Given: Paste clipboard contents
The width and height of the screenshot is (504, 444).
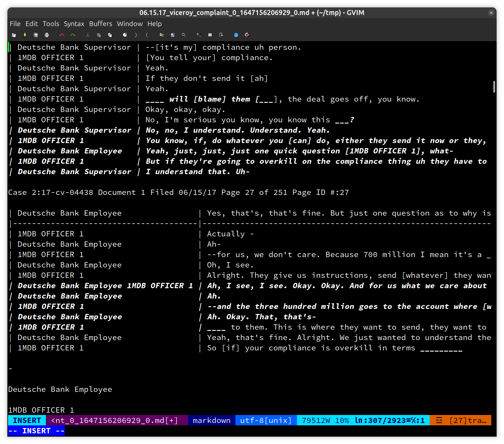Looking at the screenshot, I should tap(110, 35).
